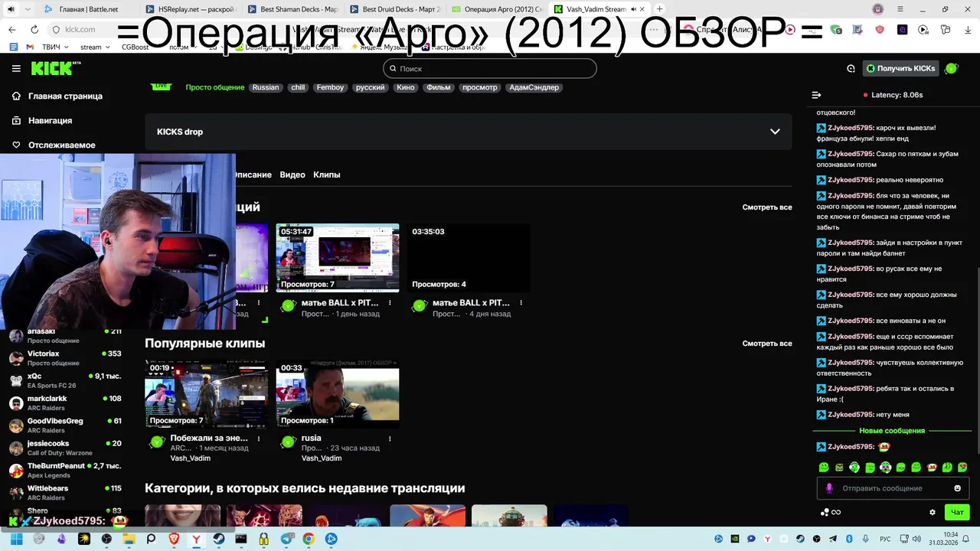Image resolution: width=980 pixels, height=551 pixels.
Task: Open options menu for the 03:35:03 stream video
Action: pyautogui.click(x=521, y=303)
